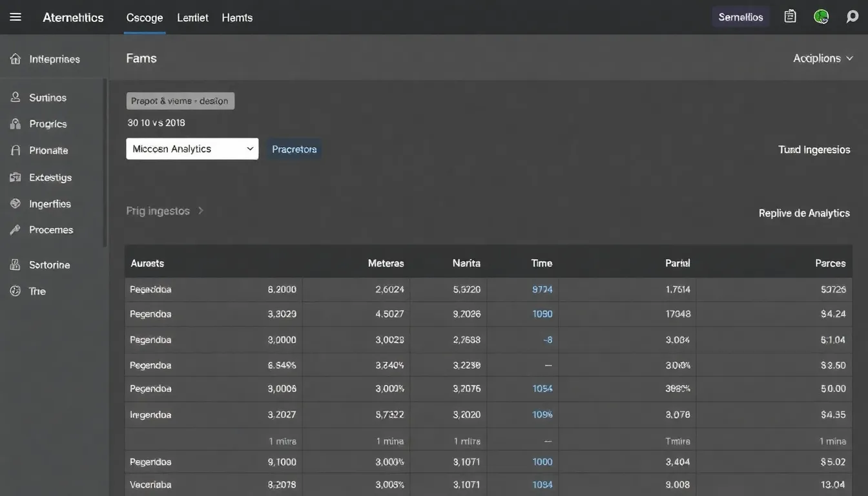
Task: Click the blue 1090 Time value
Action: tap(542, 314)
